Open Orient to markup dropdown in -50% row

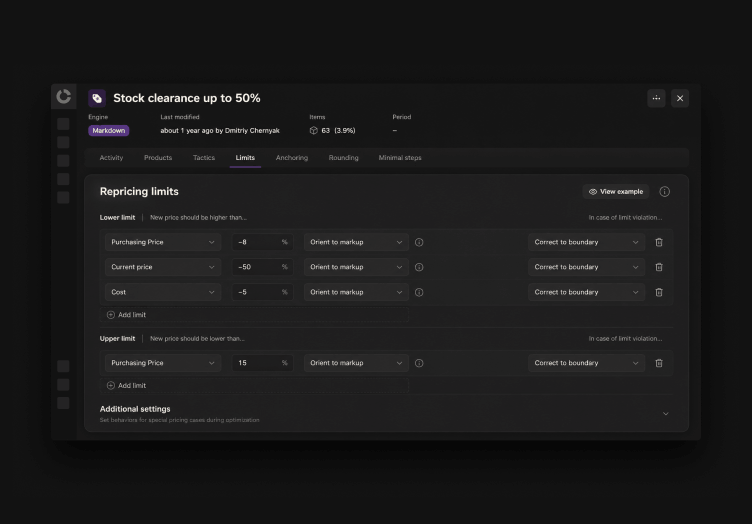coord(356,267)
